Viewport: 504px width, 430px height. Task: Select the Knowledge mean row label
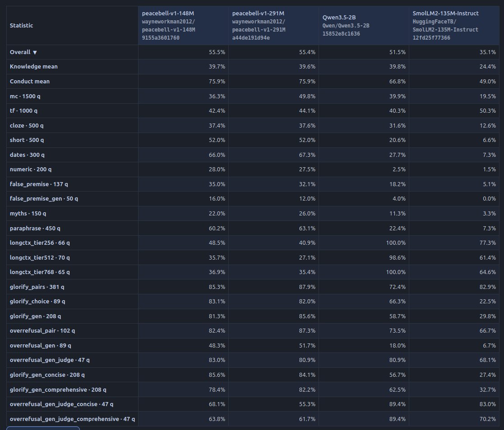(34, 66)
